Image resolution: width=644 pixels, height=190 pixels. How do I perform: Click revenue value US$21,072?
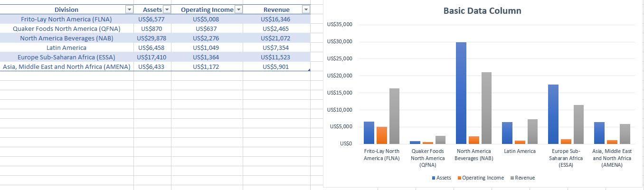click(x=276, y=38)
